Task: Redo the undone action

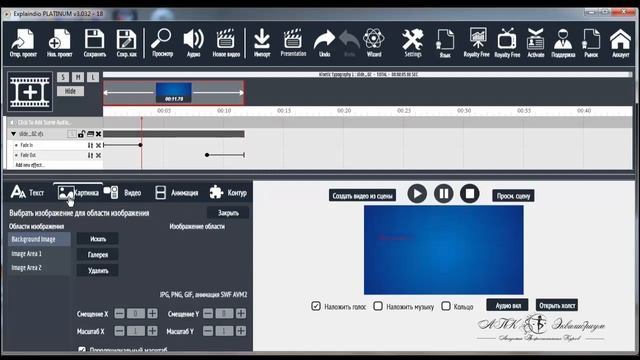Action: click(x=349, y=42)
